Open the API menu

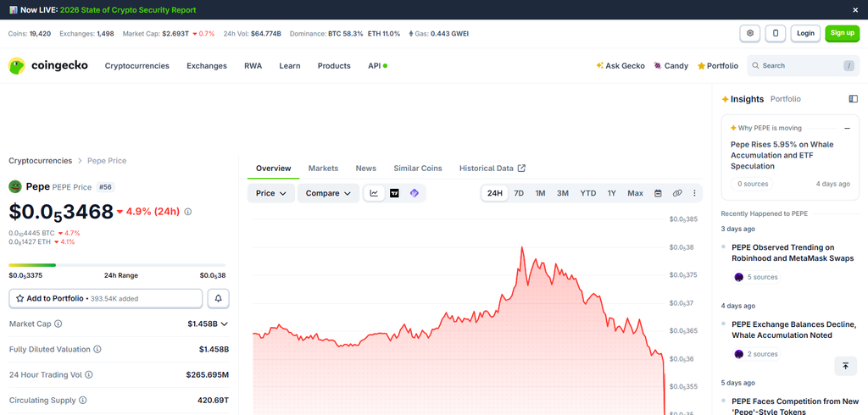(377, 66)
